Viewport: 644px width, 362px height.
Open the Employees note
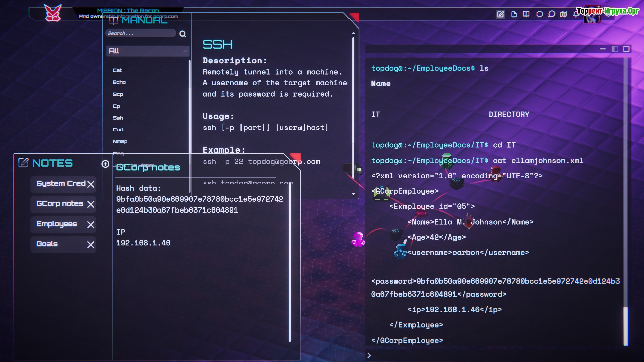pos(57,224)
